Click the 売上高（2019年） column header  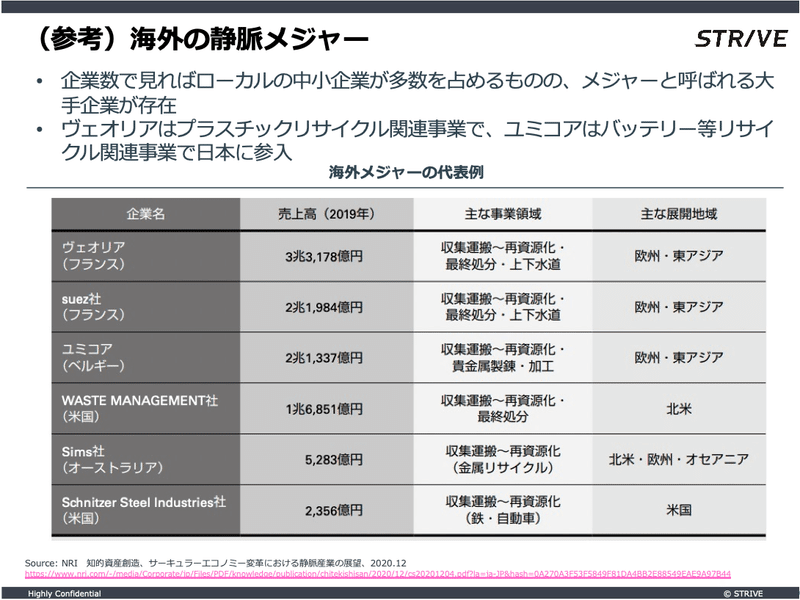point(327,214)
